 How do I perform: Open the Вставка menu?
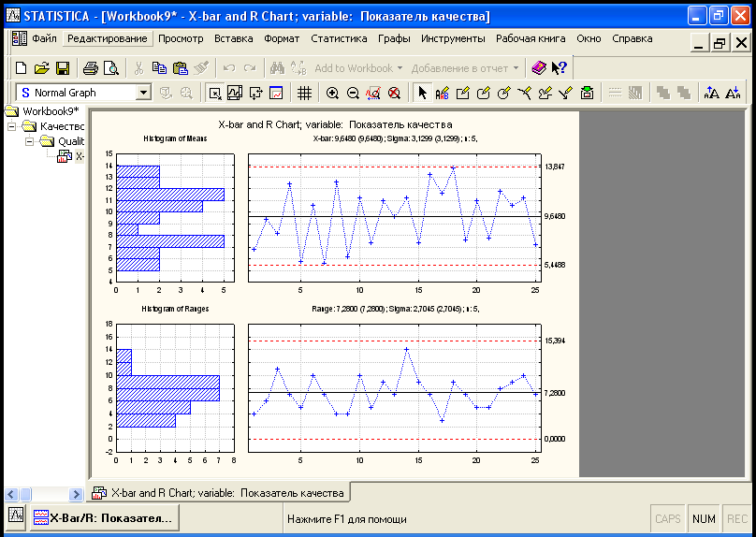tap(233, 38)
